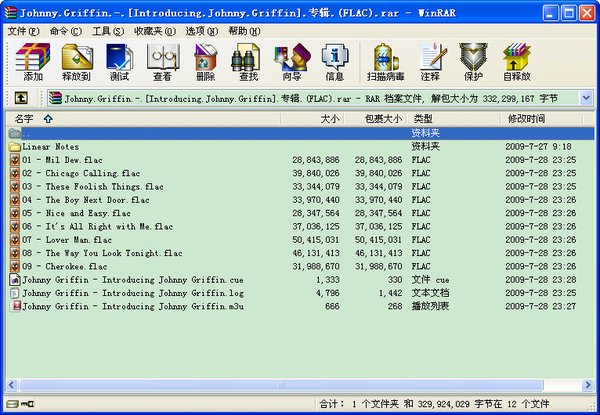Click the Linear Notes folder icon
Viewport: 600px width, 415px height.
coord(15,146)
